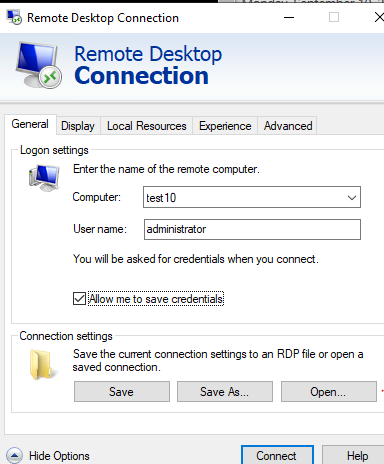Expand the Computer name dropdown arrow

pyautogui.click(x=352, y=197)
